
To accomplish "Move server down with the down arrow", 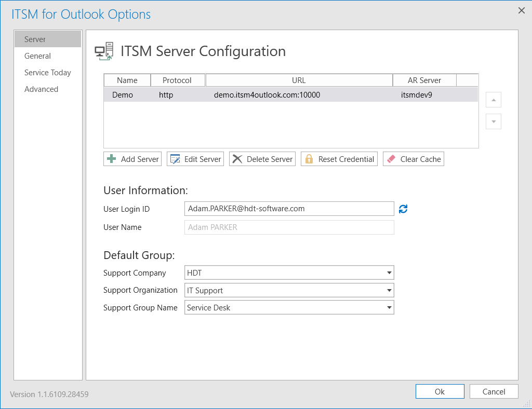I will point(494,121).
